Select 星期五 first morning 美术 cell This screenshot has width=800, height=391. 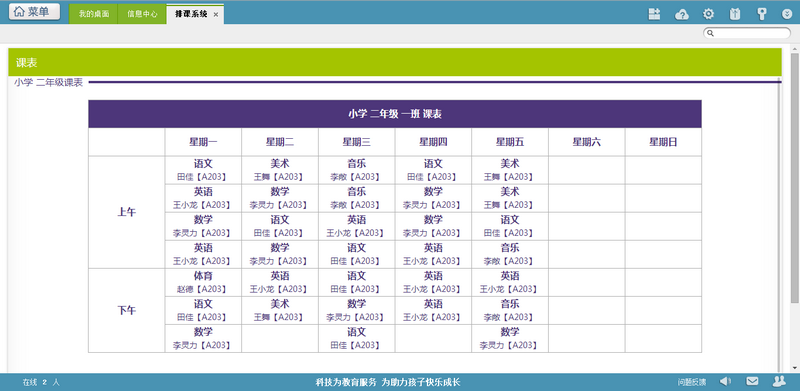click(510, 170)
